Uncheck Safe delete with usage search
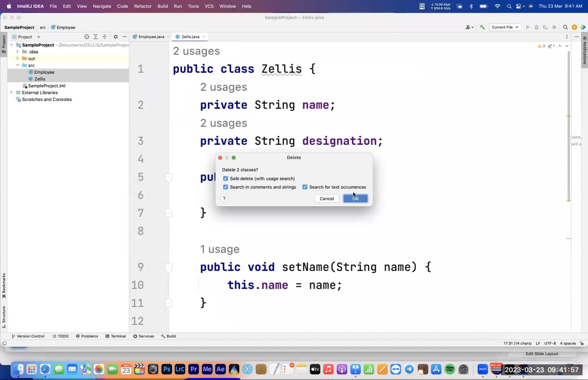This screenshot has width=588, height=380. click(x=225, y=178)
